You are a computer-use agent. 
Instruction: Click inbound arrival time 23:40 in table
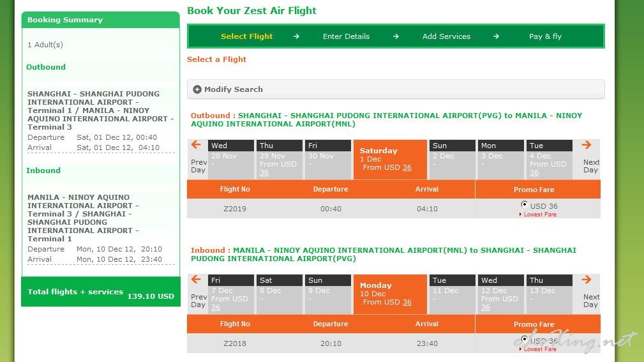pos(427,343)
